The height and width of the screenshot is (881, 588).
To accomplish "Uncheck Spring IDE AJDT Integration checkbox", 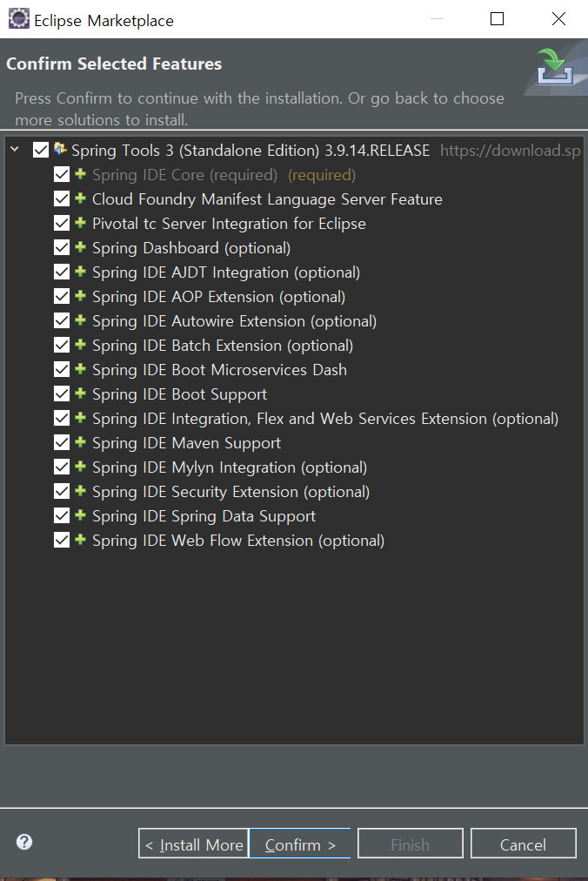I will pos(62,272).
